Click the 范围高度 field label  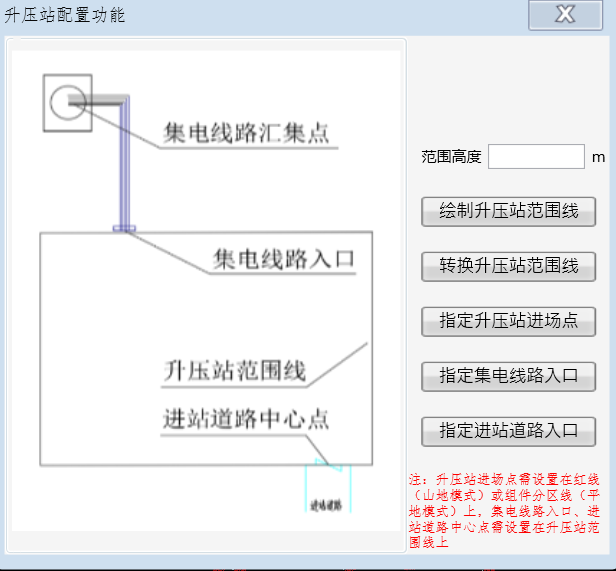451,157
